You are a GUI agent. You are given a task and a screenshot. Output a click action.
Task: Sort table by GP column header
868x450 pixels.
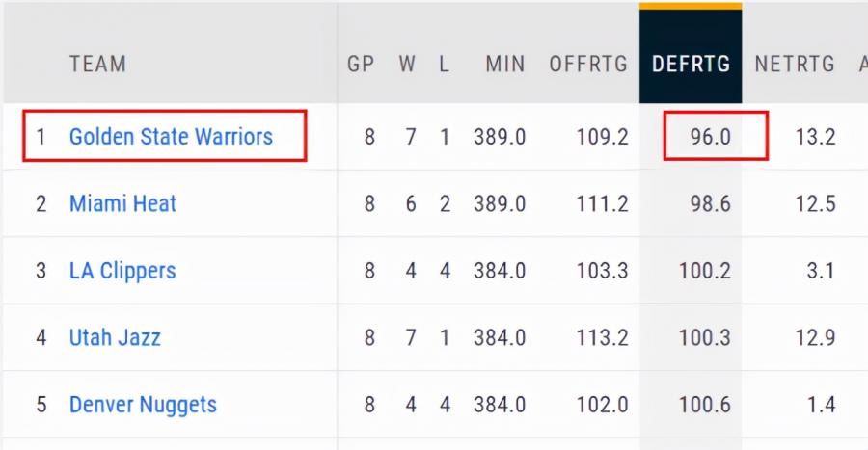point(361,65)
